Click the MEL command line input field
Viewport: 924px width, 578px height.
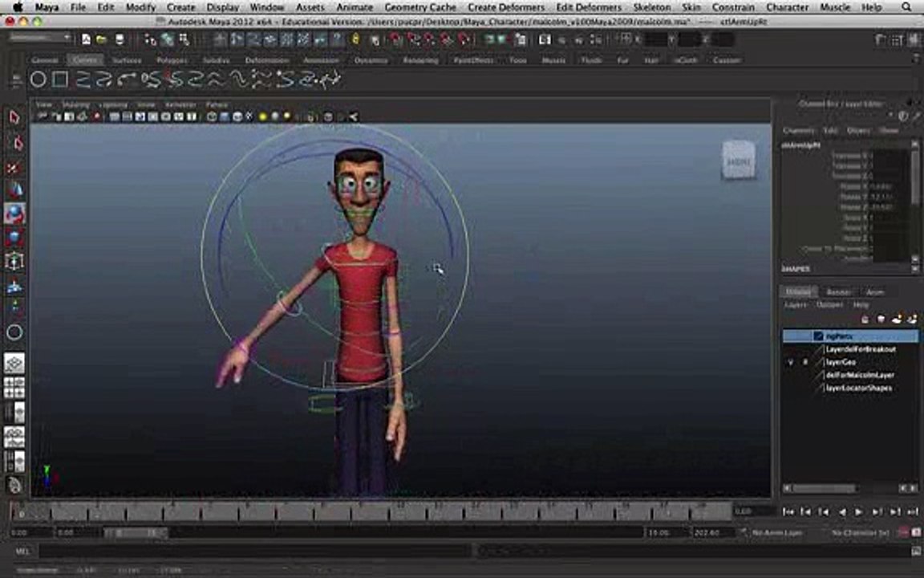[254, 552]
